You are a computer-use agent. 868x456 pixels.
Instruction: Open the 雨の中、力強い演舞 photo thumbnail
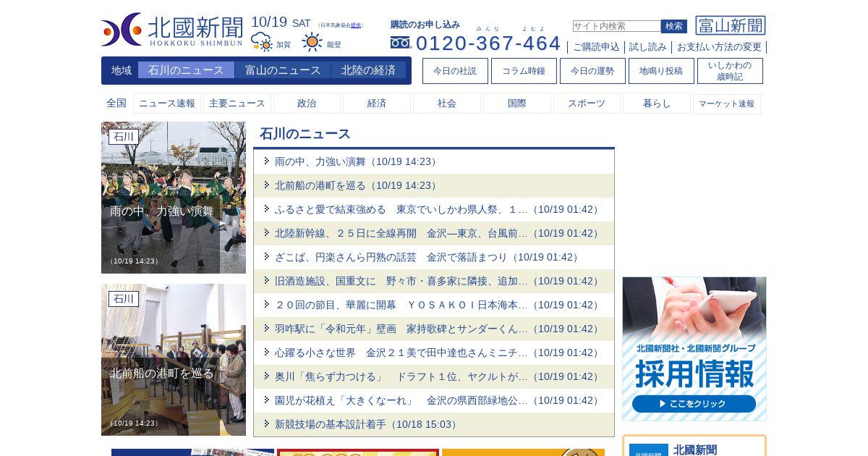point(174,198)
